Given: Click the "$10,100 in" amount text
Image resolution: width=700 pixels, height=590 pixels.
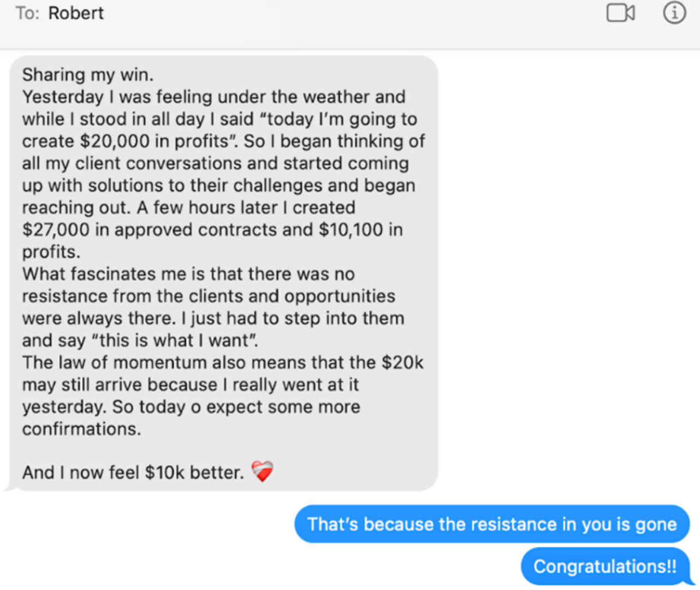Looking at the screenshot, I should (361, 229).
